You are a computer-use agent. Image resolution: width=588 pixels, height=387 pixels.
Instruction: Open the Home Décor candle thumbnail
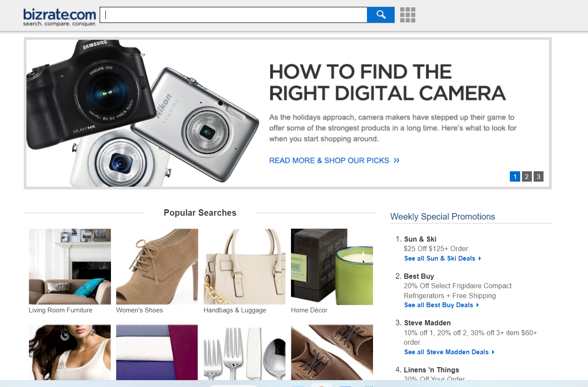pyautogui.click(x=332, y=267)
